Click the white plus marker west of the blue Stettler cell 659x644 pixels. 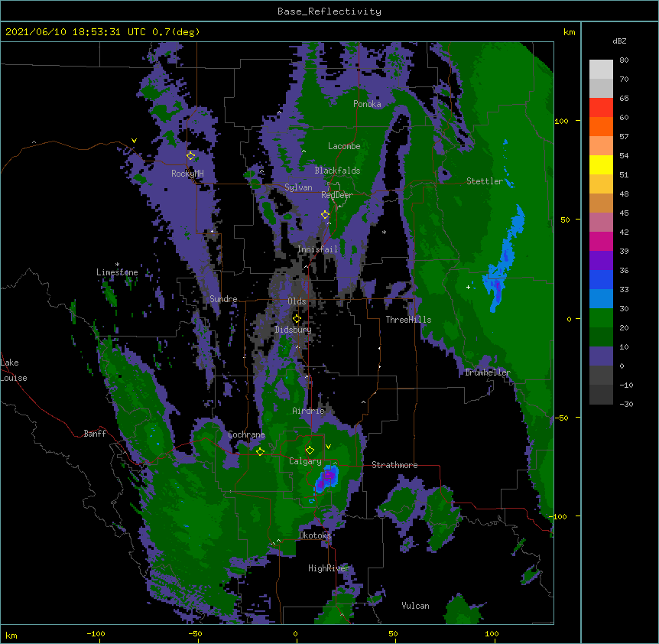click(468, 287)
